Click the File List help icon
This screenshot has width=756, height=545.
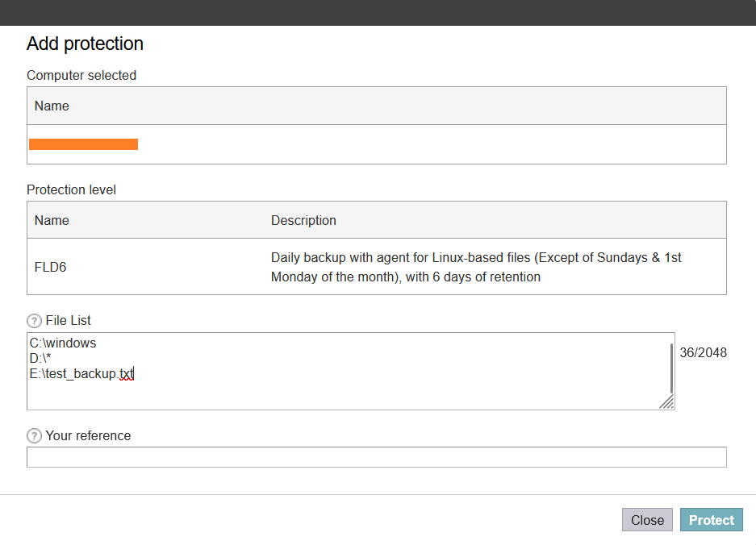click(34, 321)
